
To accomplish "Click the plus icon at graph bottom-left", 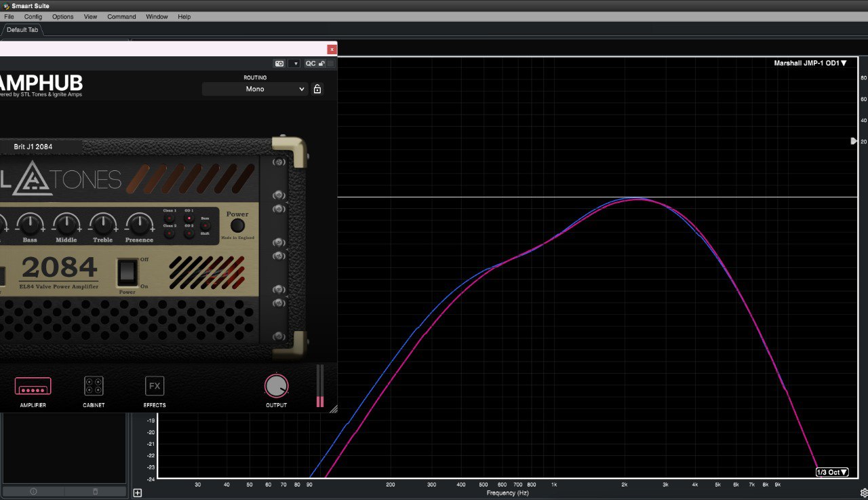I will 137,493.
